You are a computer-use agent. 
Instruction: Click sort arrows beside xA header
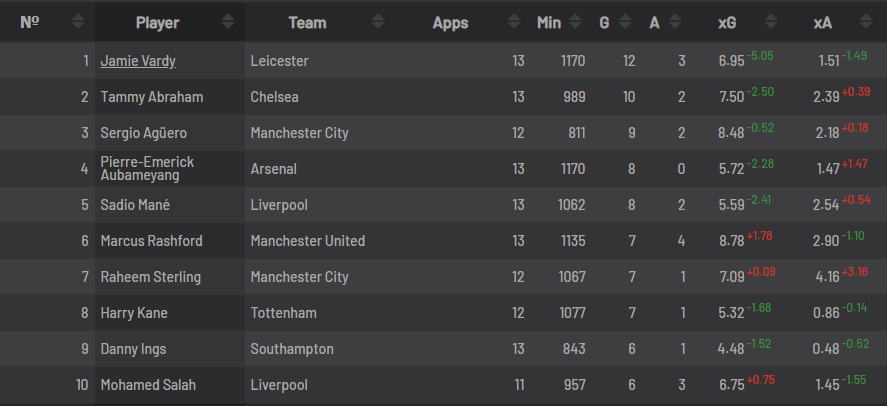coord(866,22)
